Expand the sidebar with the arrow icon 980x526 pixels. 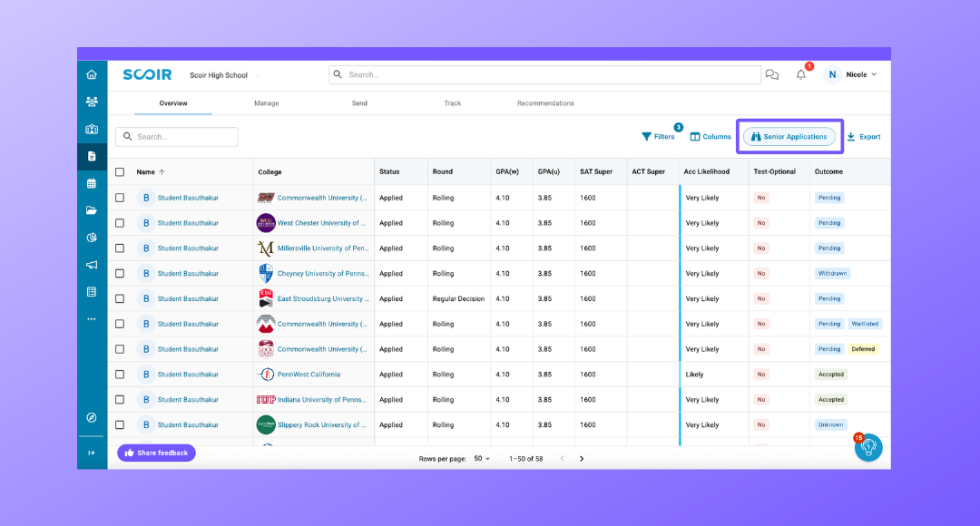click(x=92, y=453)
